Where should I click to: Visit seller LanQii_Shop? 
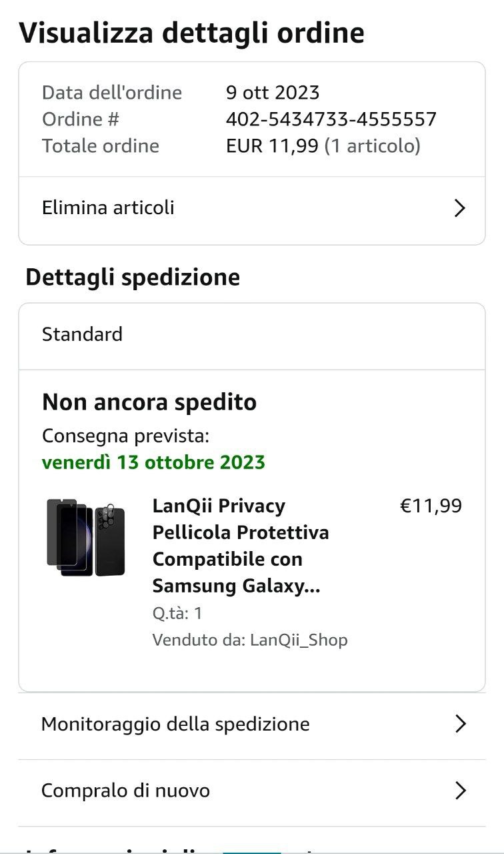[299, 640]
